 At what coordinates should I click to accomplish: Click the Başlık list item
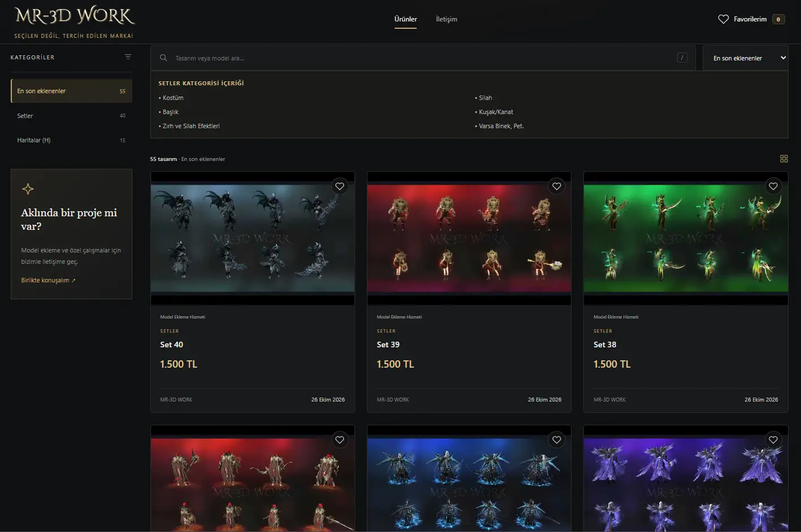point(168,112)
